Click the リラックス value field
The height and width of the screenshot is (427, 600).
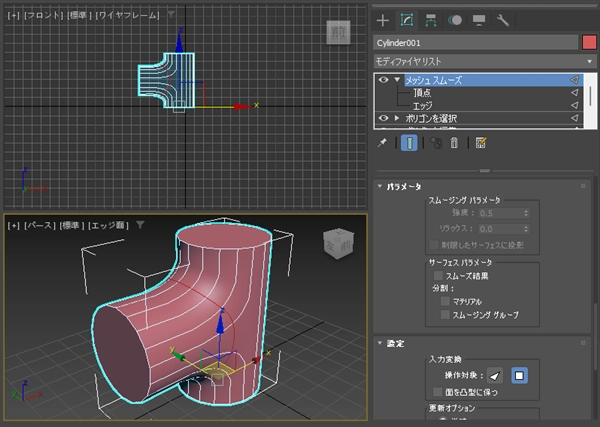point(499,229)
